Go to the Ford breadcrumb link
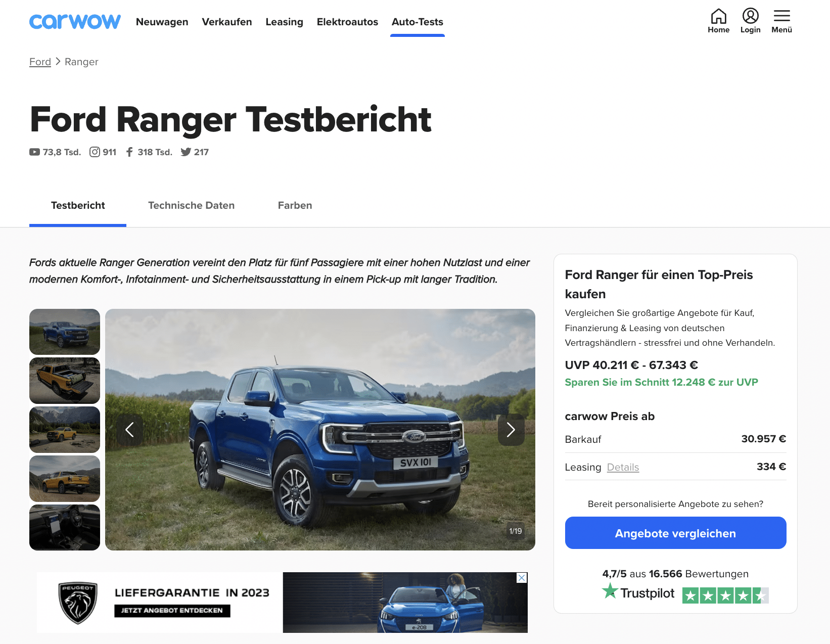 [x=40, y=62]
